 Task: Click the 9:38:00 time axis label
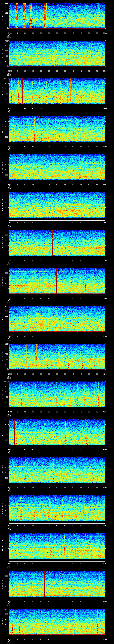pyautogui.click(x=9, y=298)
